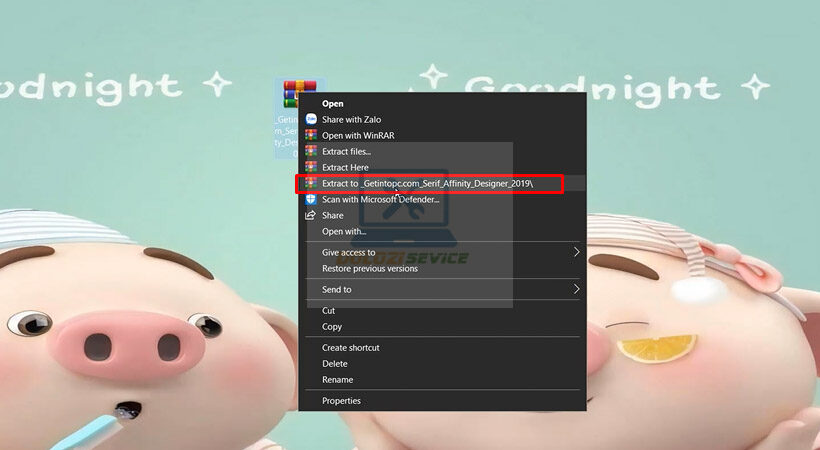Click the Microsoft Defender shield icon
820x450 pixels.
coord(311,199)
